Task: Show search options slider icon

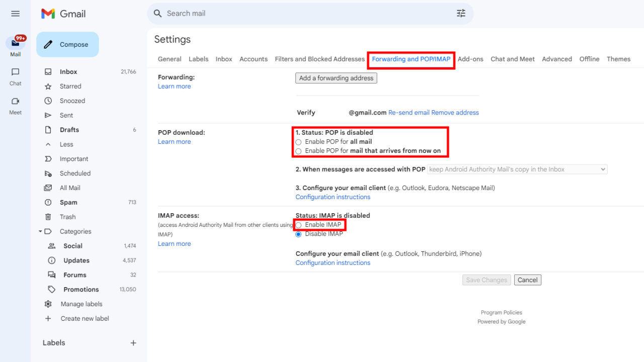Action: (461, 14)
